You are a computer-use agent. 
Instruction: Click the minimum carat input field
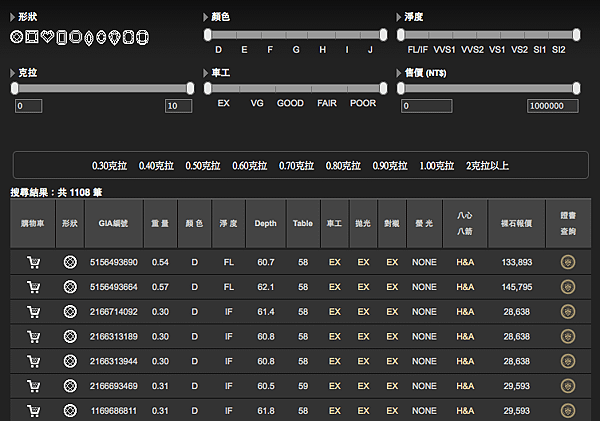[x=28, y=106]
